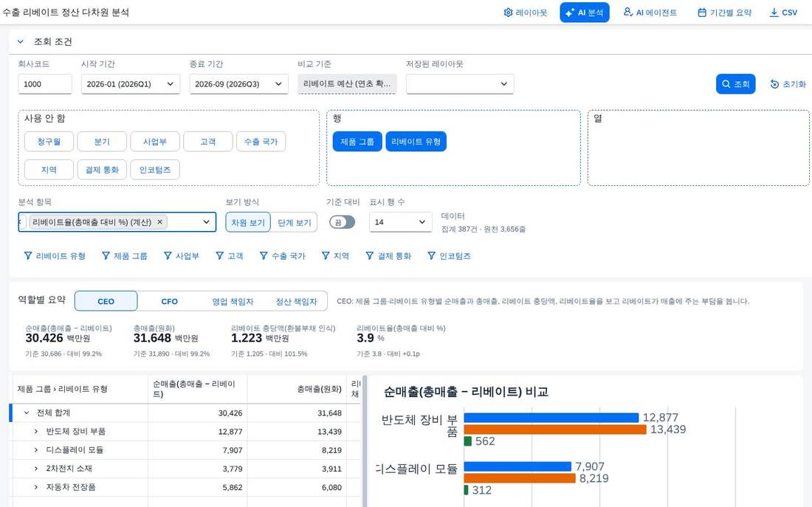The image size is (812, 507).
Task: Switch to 단계 보기 mode
Action: [294, 222]
